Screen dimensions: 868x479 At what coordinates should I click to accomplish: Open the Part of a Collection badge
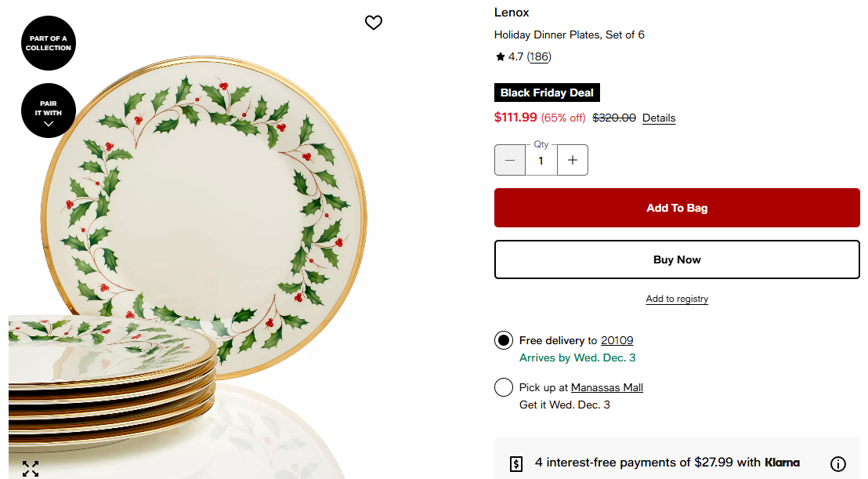coord(49,43)
